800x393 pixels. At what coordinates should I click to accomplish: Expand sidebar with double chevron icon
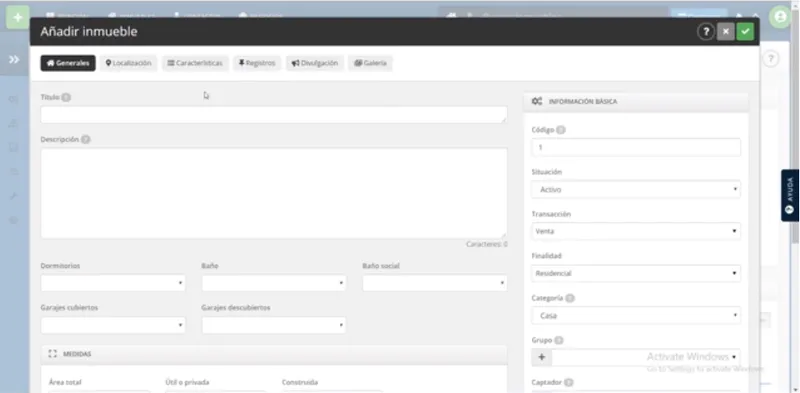pyautogui.click(x=14, y=60)
